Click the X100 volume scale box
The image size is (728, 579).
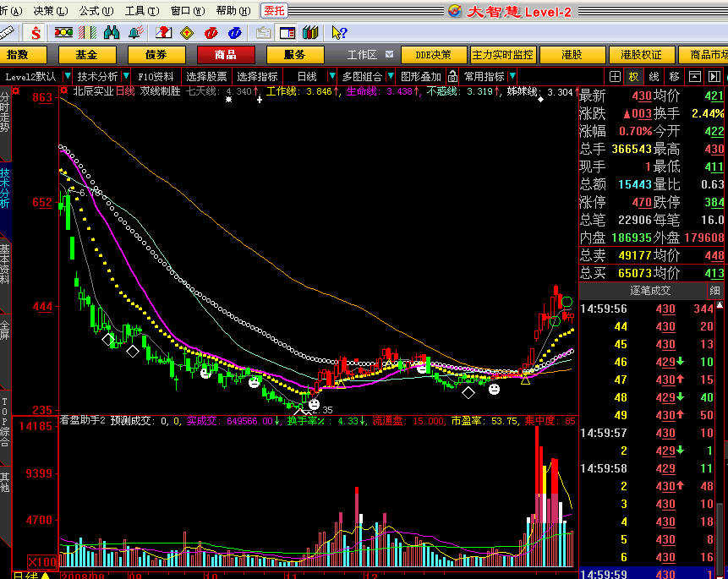coord(42,562)
